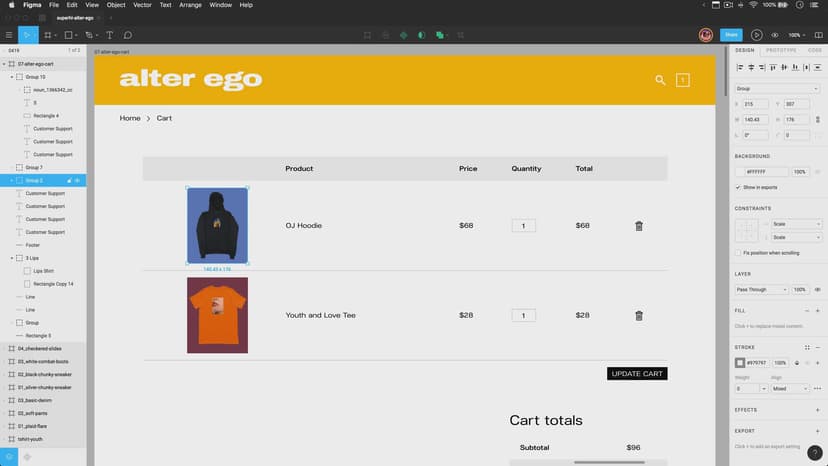This screenshot has width=828, height=466.
Task: Collapse the 3 Lips layer group
Action: pos(12,258)
